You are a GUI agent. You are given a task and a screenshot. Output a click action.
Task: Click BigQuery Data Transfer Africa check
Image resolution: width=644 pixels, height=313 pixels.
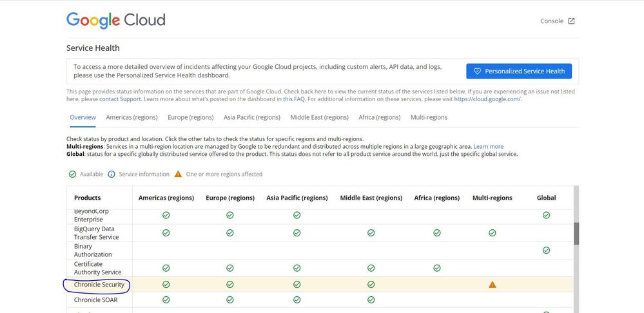437,232
